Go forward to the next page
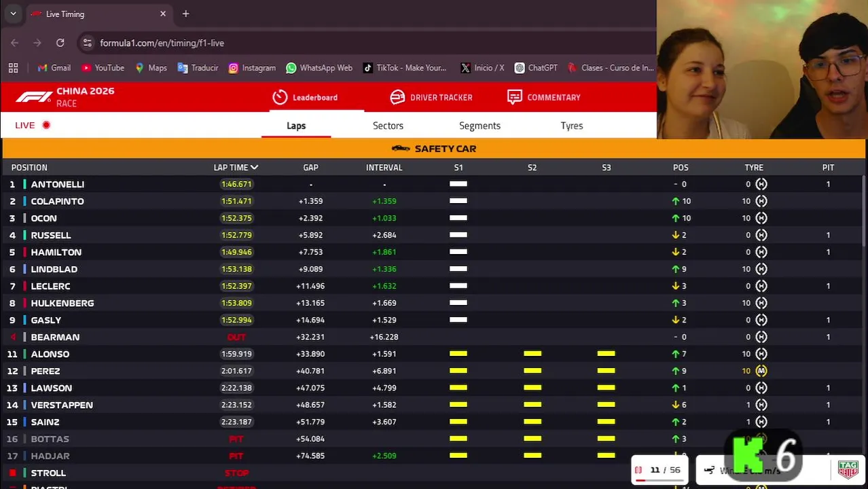The width and height of the screenshot is (868, 489). 37,43
